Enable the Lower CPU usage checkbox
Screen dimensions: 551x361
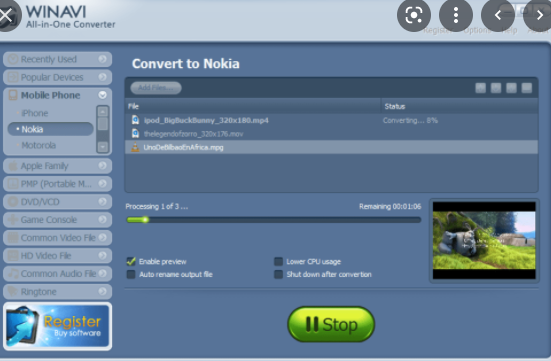click(x=278, y=261)
